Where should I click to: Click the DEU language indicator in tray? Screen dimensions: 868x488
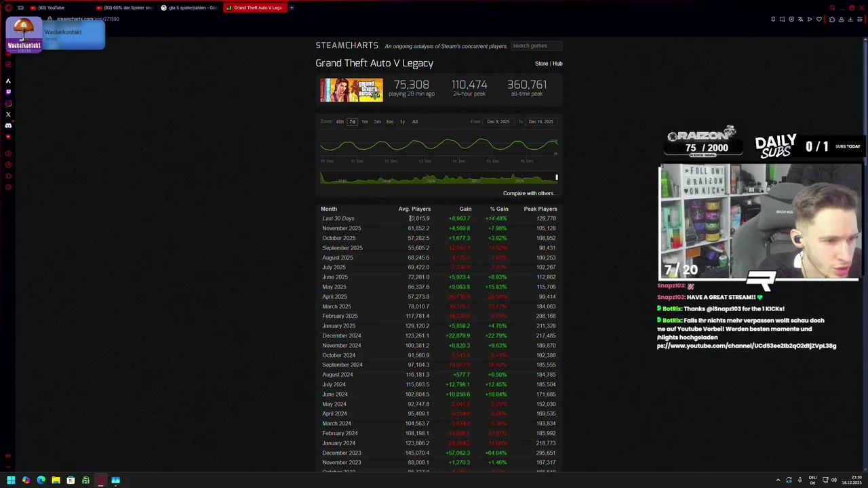(x=812, y=480)
